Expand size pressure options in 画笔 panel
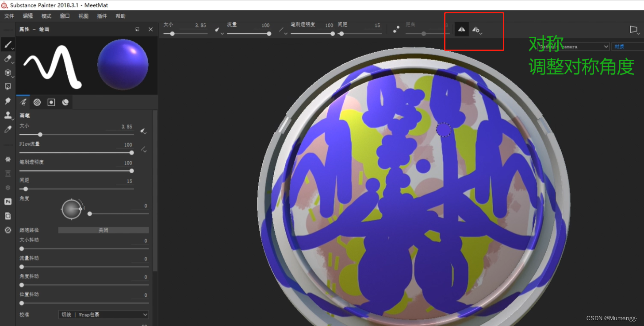Screen dimensions: 644x326 pos(143,131)
